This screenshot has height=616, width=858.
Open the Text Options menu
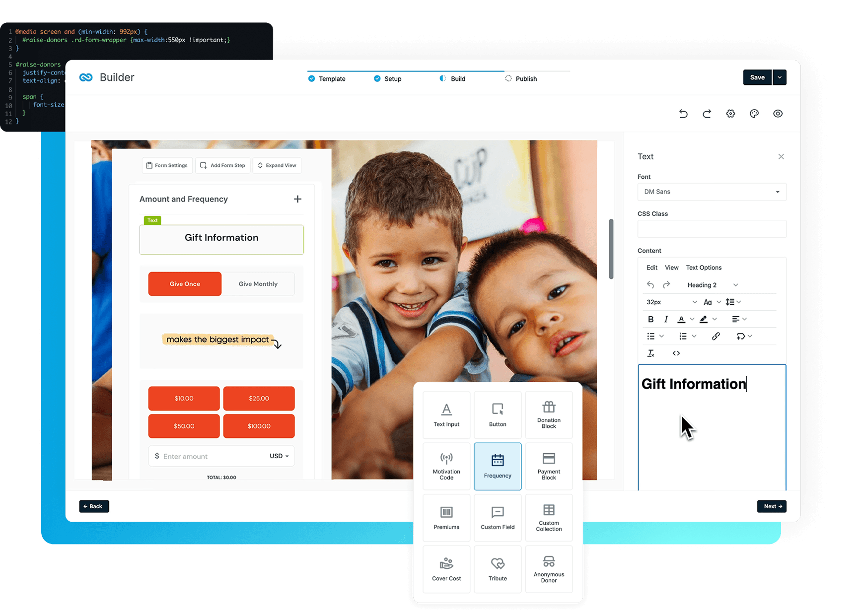click(704, 268)
